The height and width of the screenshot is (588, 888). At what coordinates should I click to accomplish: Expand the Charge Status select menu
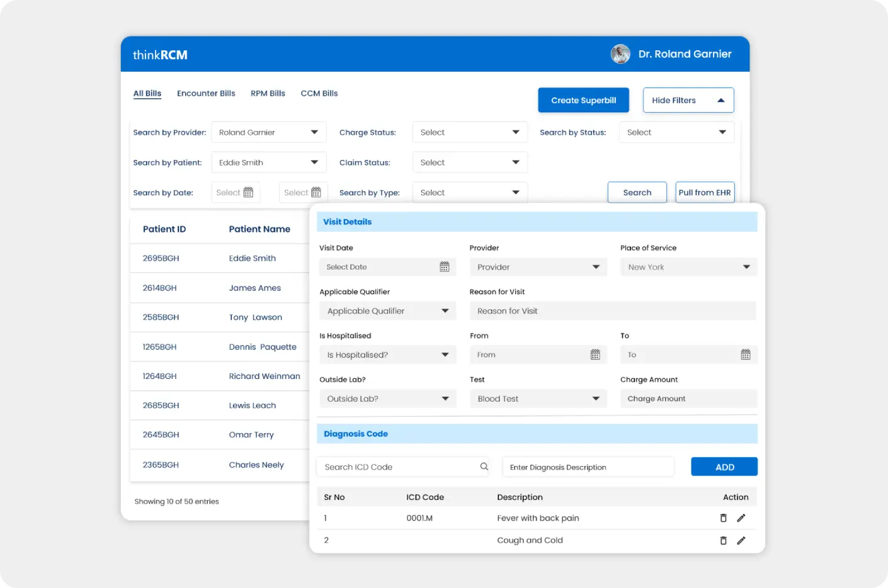[469, 132]
